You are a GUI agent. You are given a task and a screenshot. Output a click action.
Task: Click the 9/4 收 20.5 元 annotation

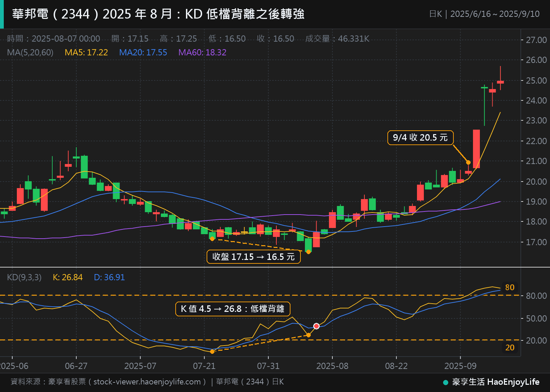point(420,138)
